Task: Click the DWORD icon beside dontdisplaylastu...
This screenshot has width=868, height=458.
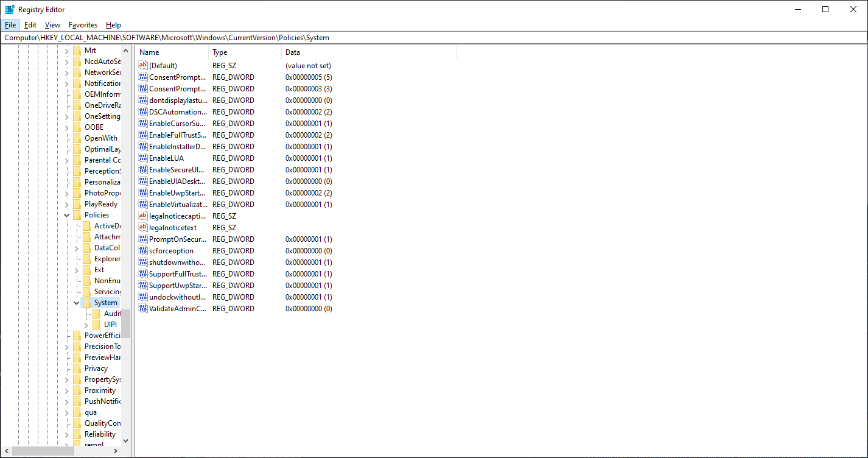Action: 143,100
